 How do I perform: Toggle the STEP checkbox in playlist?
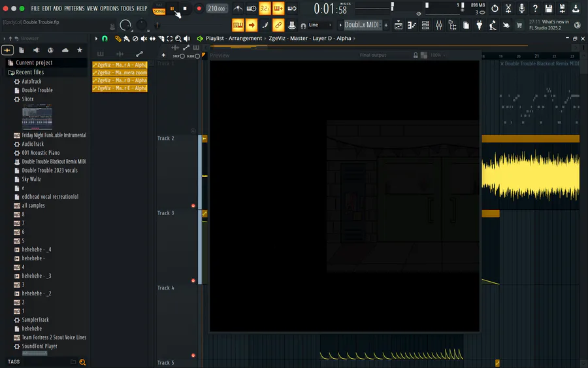click(182, 56)
